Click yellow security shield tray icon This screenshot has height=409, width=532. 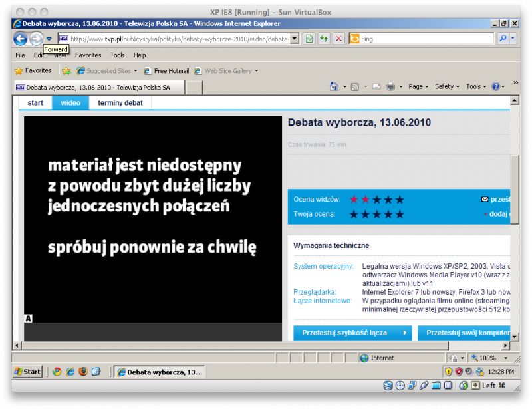pos(448,372)
